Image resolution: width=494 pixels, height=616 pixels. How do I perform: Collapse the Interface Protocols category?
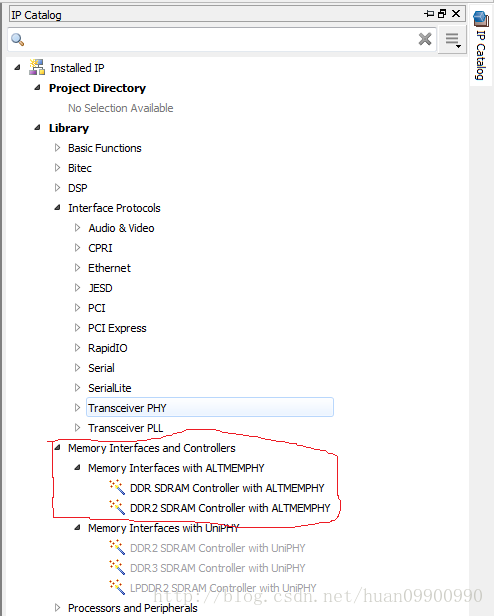pyautogui.click(x=57, y=207)
